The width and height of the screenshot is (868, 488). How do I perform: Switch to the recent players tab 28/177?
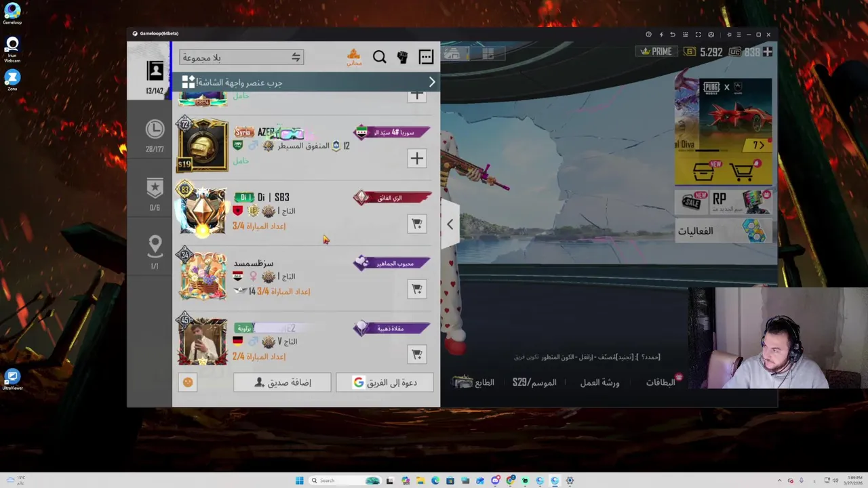point(155,136)
